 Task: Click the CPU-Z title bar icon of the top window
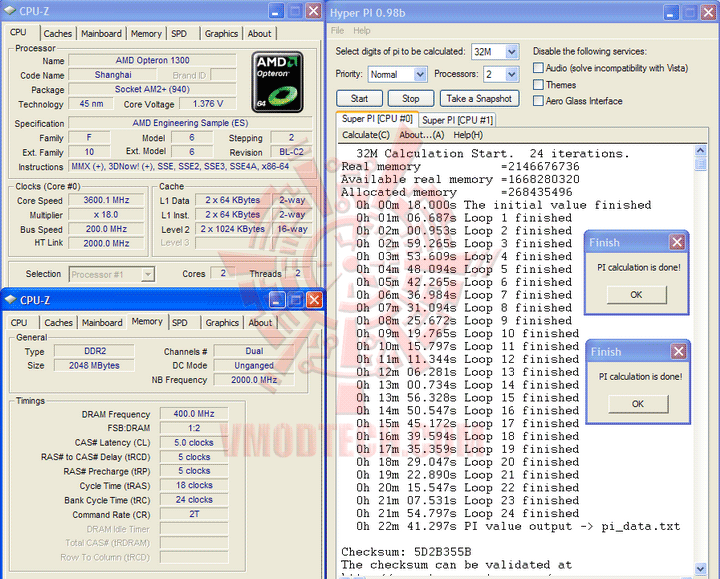click(10, 11)
